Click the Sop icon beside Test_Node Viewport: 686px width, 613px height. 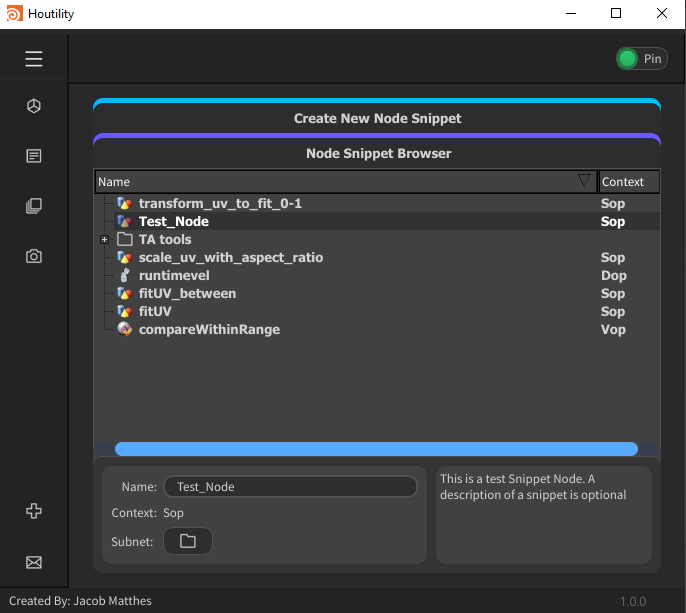pyautogui.click(x=125, y=221)
